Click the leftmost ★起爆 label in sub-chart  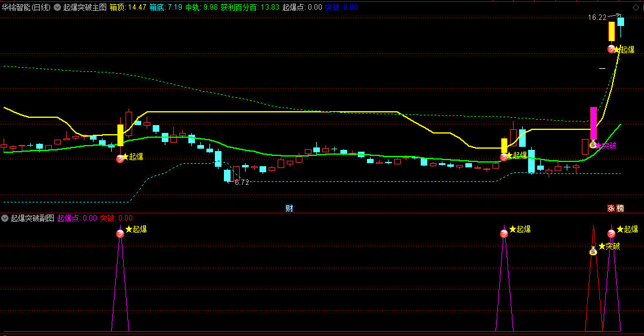[x=136, y=229]
